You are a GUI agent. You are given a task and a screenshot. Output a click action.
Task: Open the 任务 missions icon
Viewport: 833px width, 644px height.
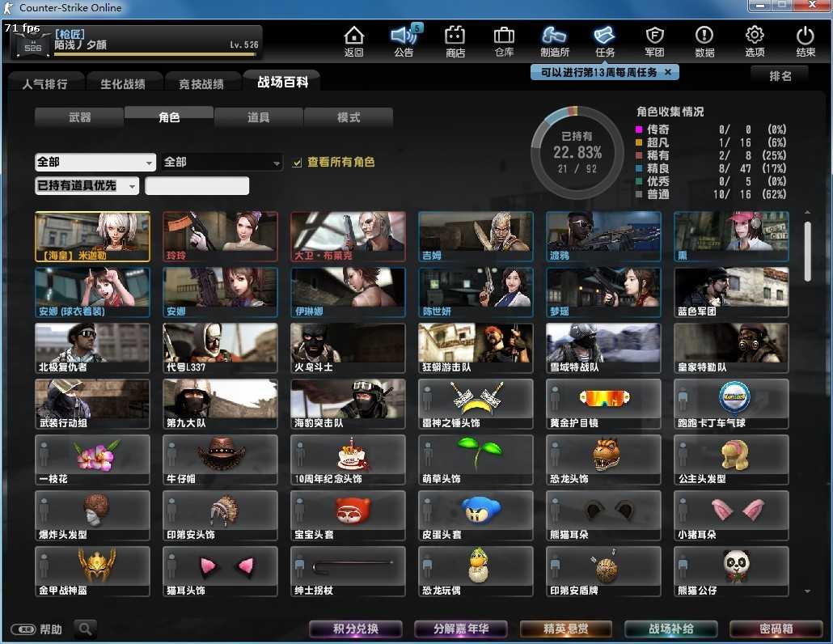pyautogui.click(x=605, y=41)
